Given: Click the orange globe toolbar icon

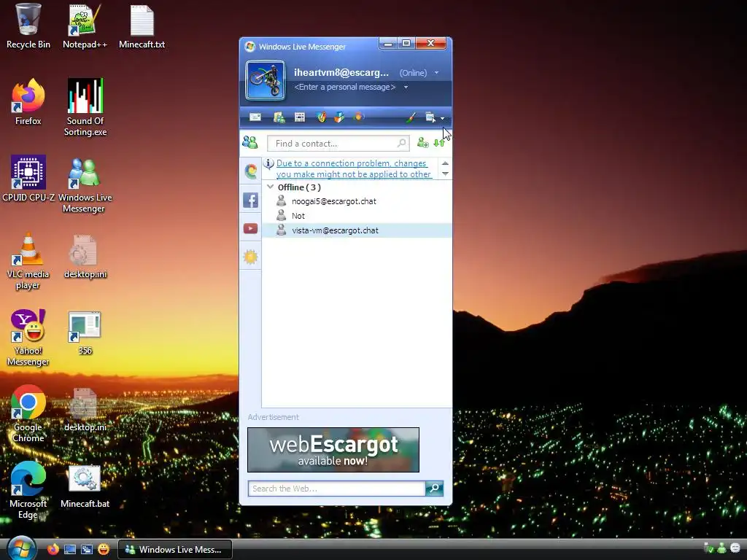Looking at the screenshot, I should (x=358, y=117).
